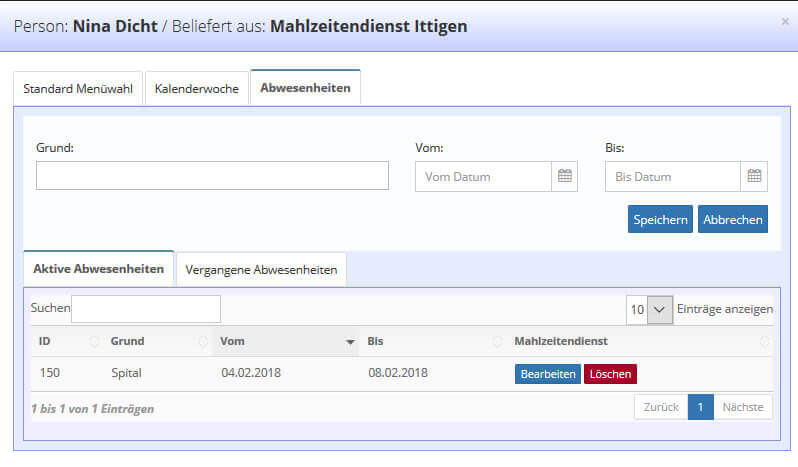This screenshot has width=798, height=467.
Task: Switch to Standard Menüwahl tab
Action: (x=77, y=88)
